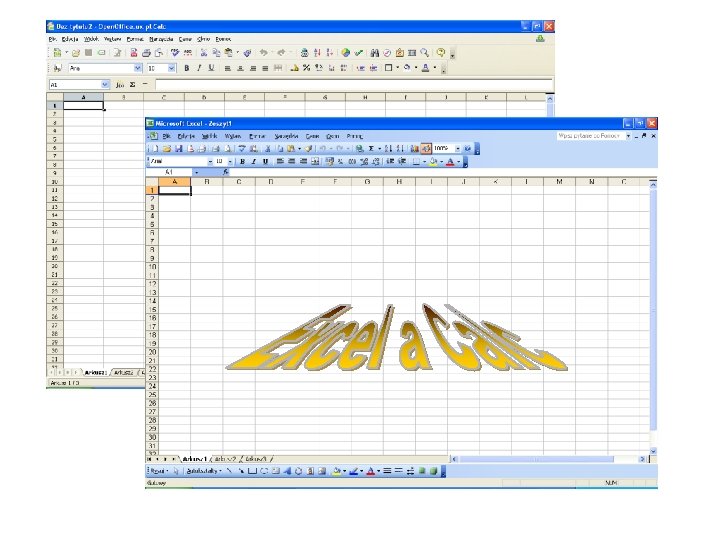Image resolution: width=720 pixels, height=540 pixels.
Task: Click Percent Style icon in Excel formatting toolbar
Action: click(340, 161)
